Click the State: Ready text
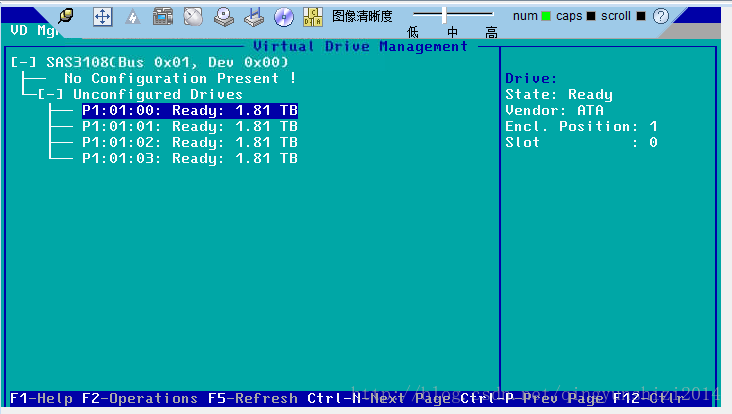Image resolution: width=732 pixels, height=414 pixels. coord(559,94)
